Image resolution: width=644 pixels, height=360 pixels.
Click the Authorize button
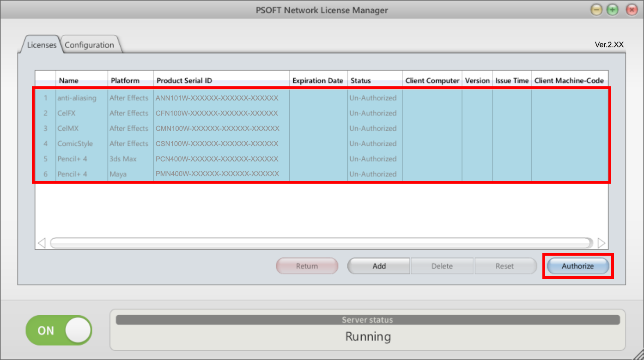click(x=577, y=266)
